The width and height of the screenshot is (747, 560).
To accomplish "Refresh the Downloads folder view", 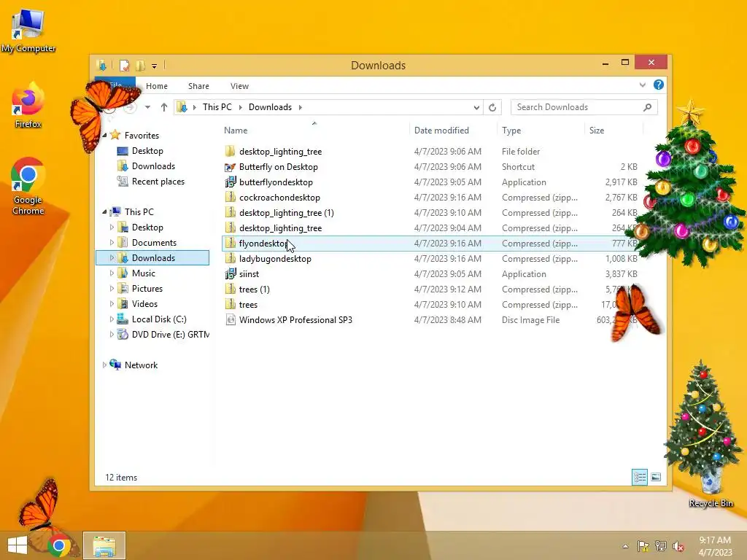I will 492,108.
